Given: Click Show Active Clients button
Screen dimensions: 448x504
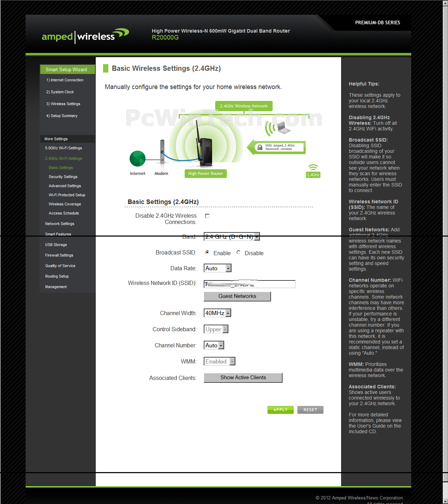Looking at the screenshot, I should pos(243,377).
